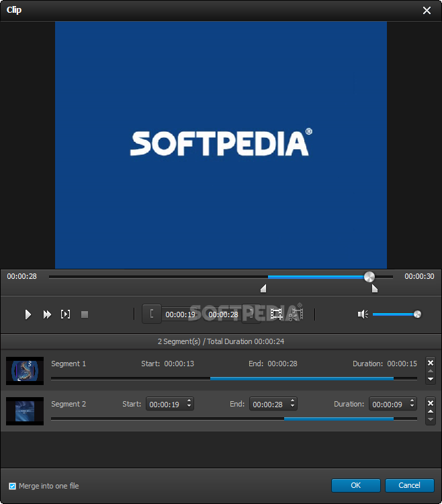Decrease Segment 2 Start time by one step
The image size is (442, 504).
189,407
